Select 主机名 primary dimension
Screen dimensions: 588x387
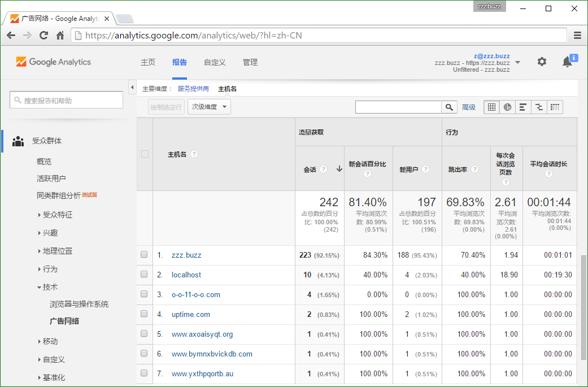[x=227, y=89]
